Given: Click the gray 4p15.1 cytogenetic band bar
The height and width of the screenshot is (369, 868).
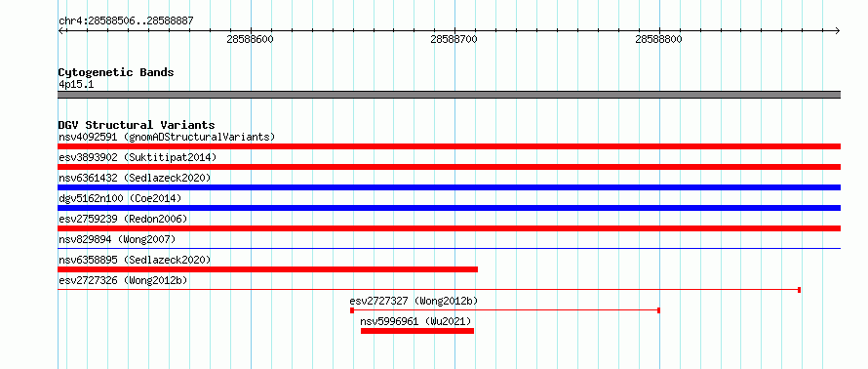Looking at the screenshot, I should (449, 95).
